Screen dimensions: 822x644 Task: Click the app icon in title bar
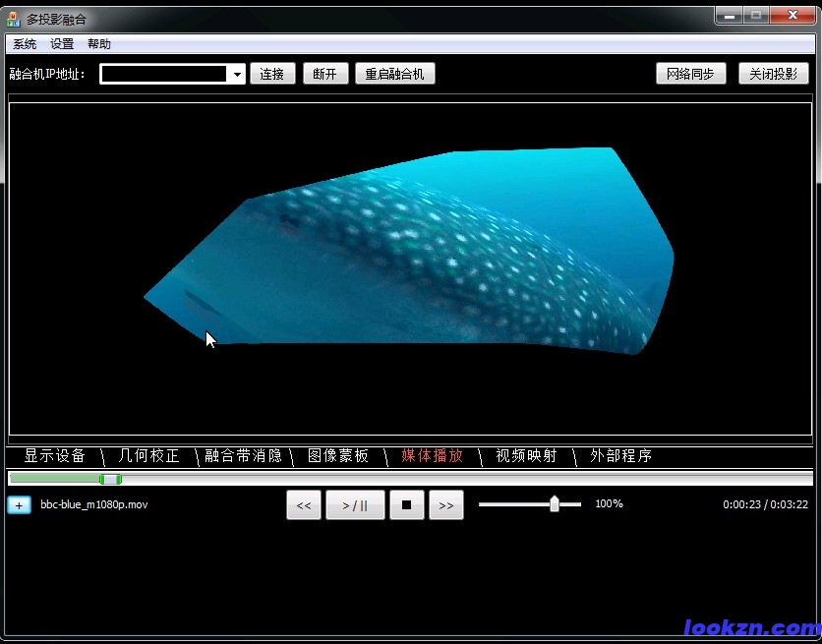pyautogui.click(x=13, y=19)
